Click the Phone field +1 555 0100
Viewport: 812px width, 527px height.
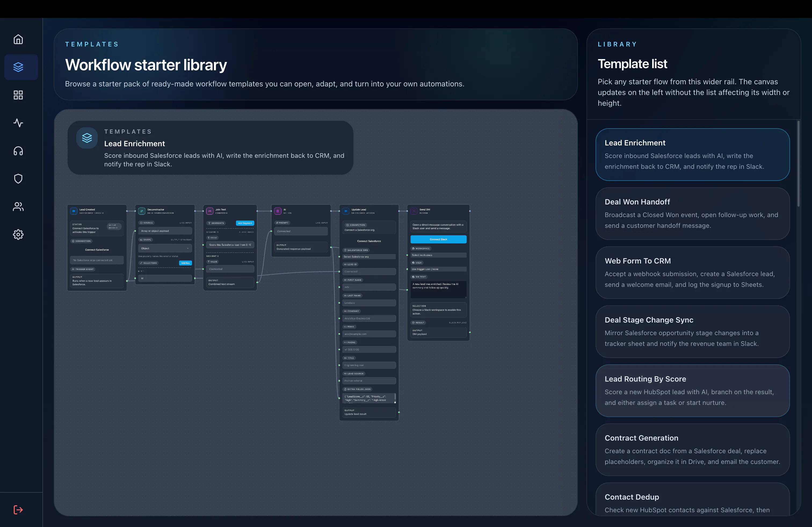tap(369, 349)
